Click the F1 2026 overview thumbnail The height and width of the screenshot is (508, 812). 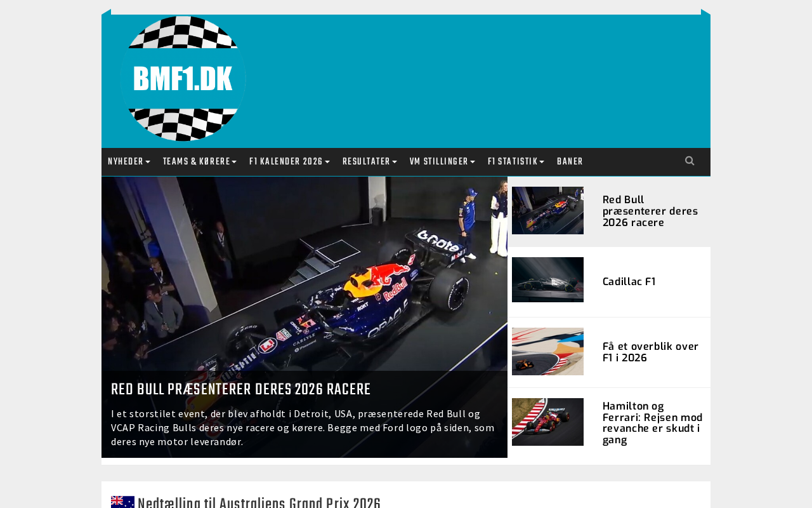(x=547, y=352)
